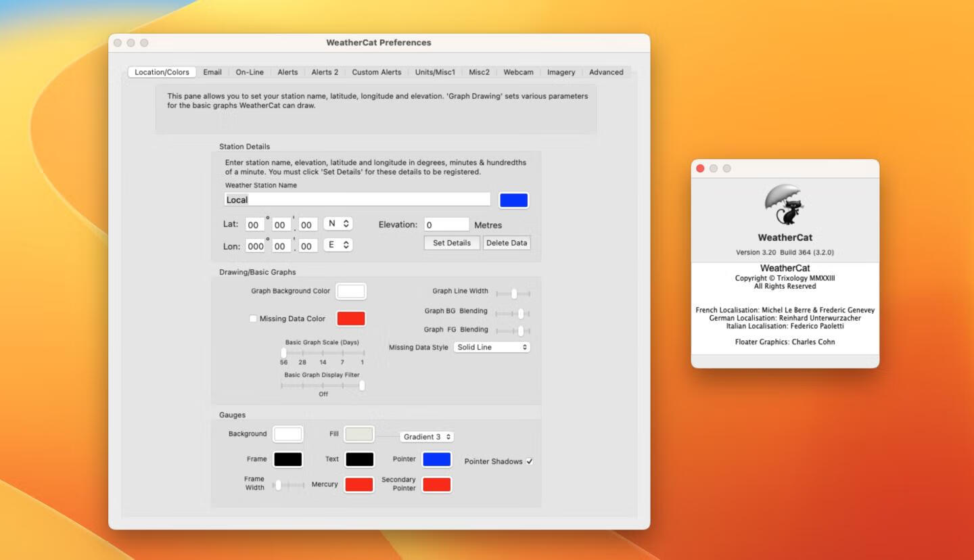Switch to the Webcam tab
The height and width of the screenshot is (560, 974).
click(517, 72)
